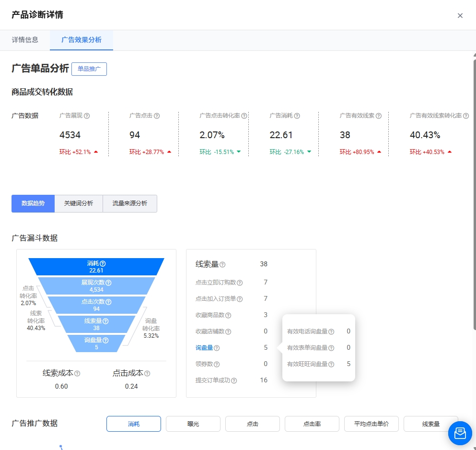Select the 关键词分析 tab
Viewport: 476px width, 450px height.
(78, 203)
